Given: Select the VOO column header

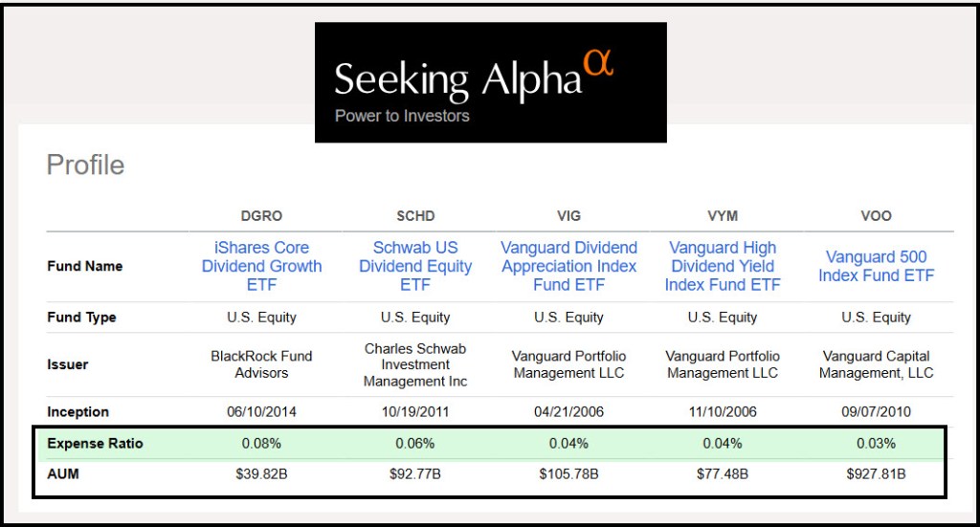Looking at the screenshot, I should (877, 216).
